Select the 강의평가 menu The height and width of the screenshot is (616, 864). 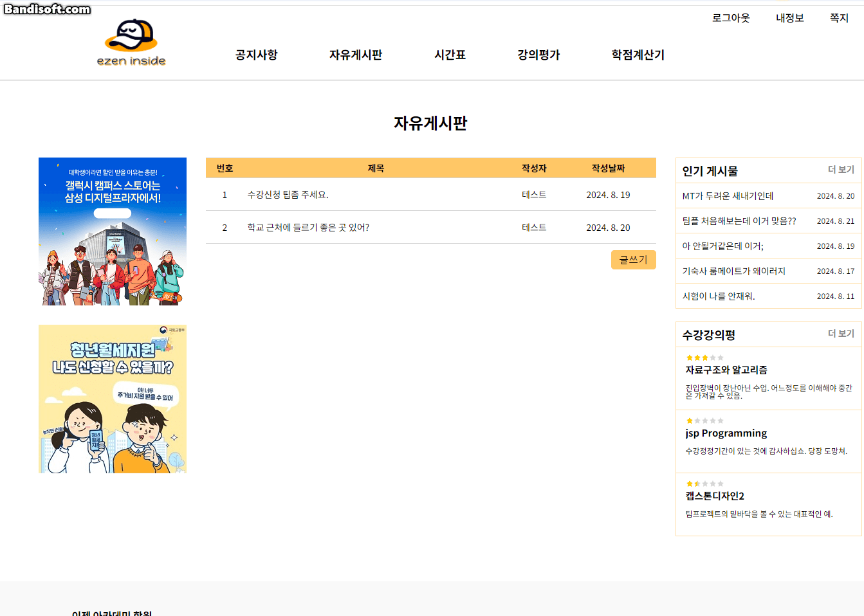click(539, 55)
